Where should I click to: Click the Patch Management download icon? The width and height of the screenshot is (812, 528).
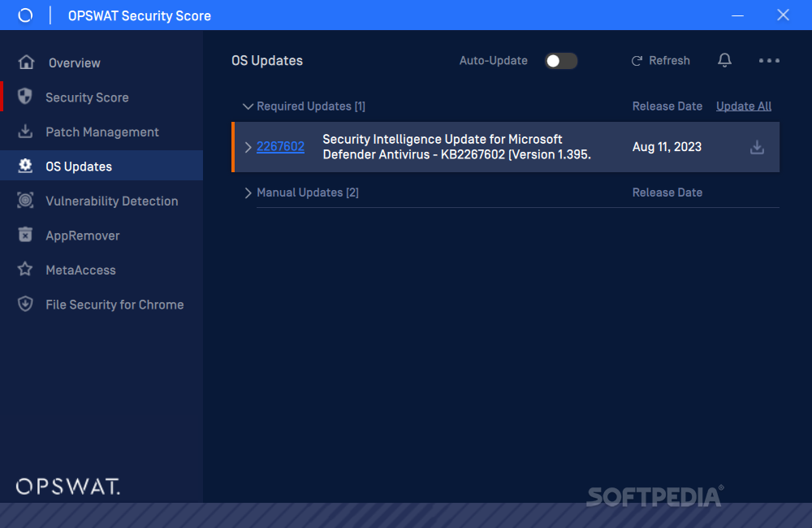point(25,131)
